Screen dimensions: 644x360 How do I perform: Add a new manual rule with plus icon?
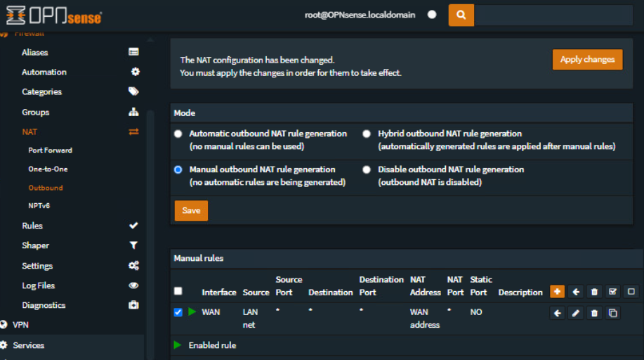[x=557, y=292]
